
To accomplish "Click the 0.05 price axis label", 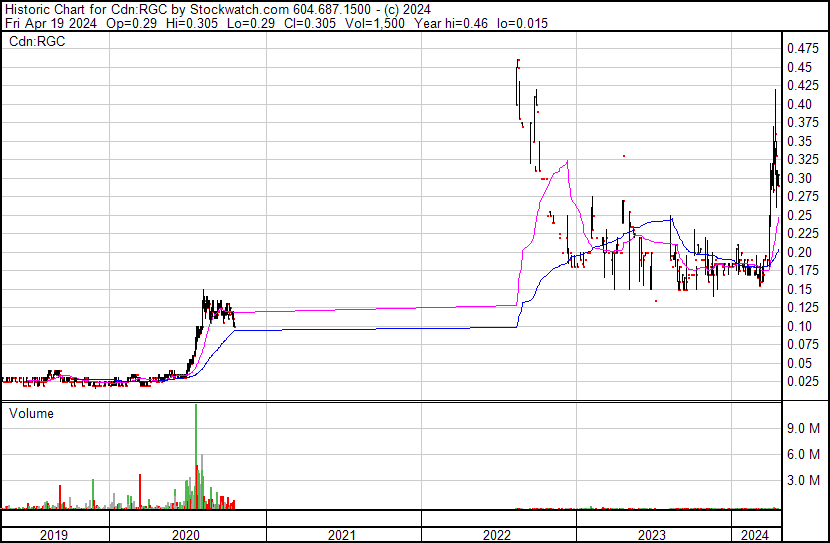I will click(x=799, y=363).
